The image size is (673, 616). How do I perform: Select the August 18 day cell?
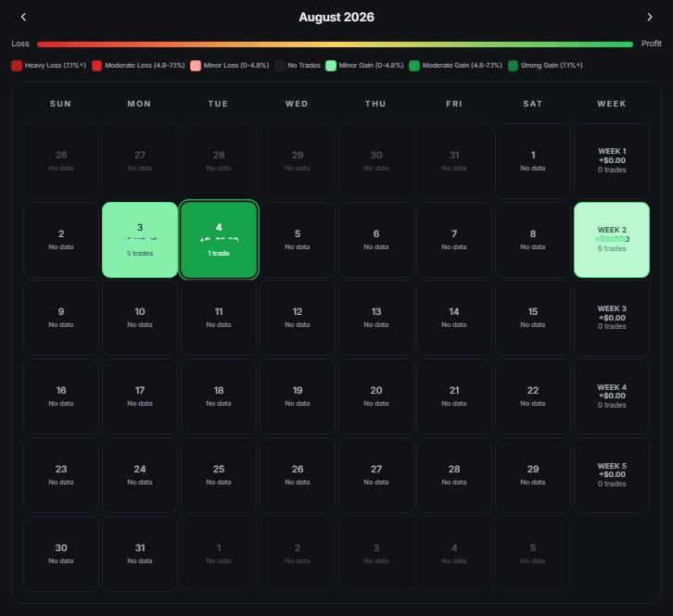coord(219,396)
